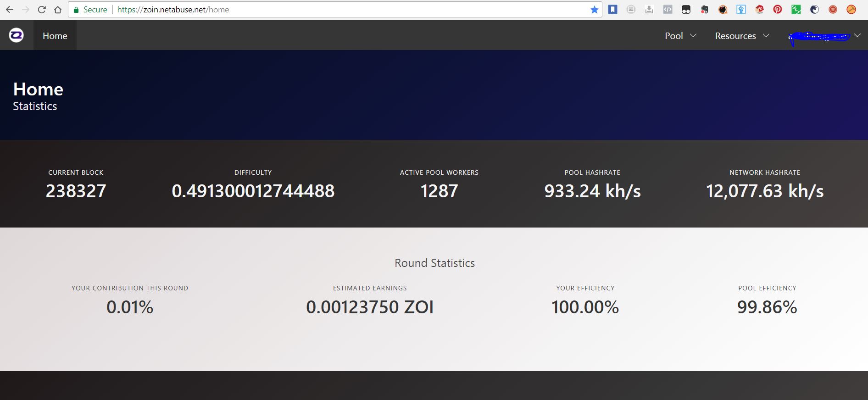
Task: Click the YOUR CONTRIBUTION THIS ROUND label
Action: 130,288
